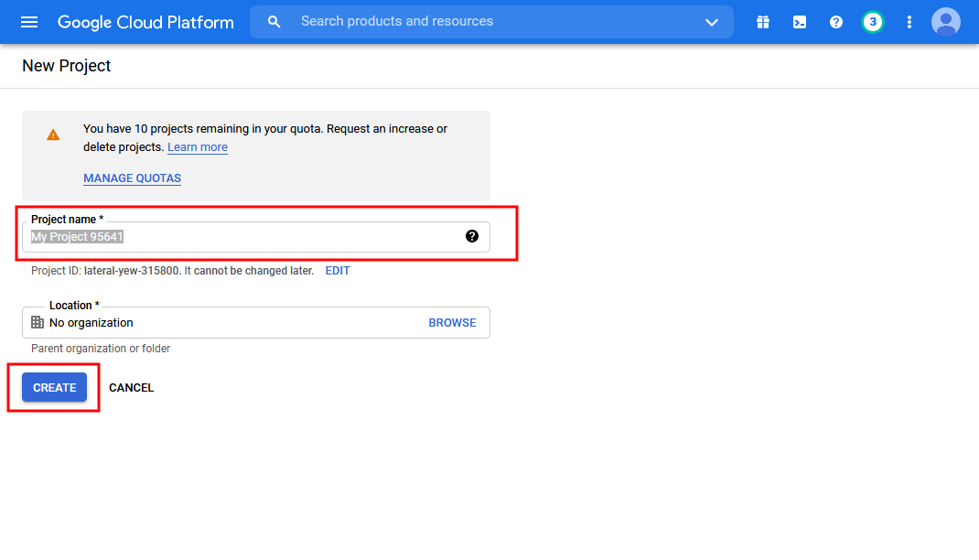Click the search magnifier icon
Image resolution: width=979 pixels, height=560 pixels.
pyautogui.click(x=274, y=22)
